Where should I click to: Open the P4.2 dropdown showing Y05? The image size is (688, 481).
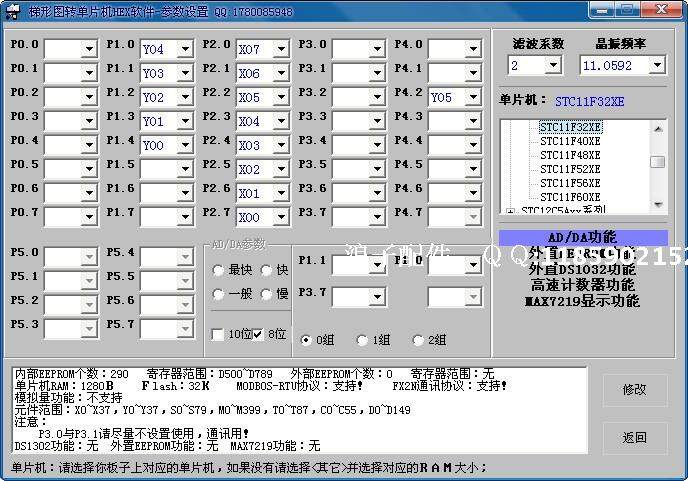(x=473, y=97)
